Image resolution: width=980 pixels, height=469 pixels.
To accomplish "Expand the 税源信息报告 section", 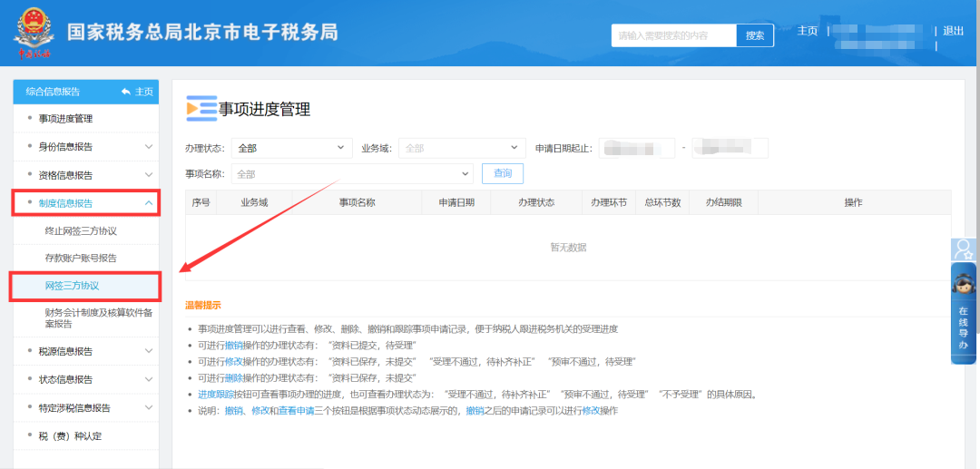I will pos(86,351).
